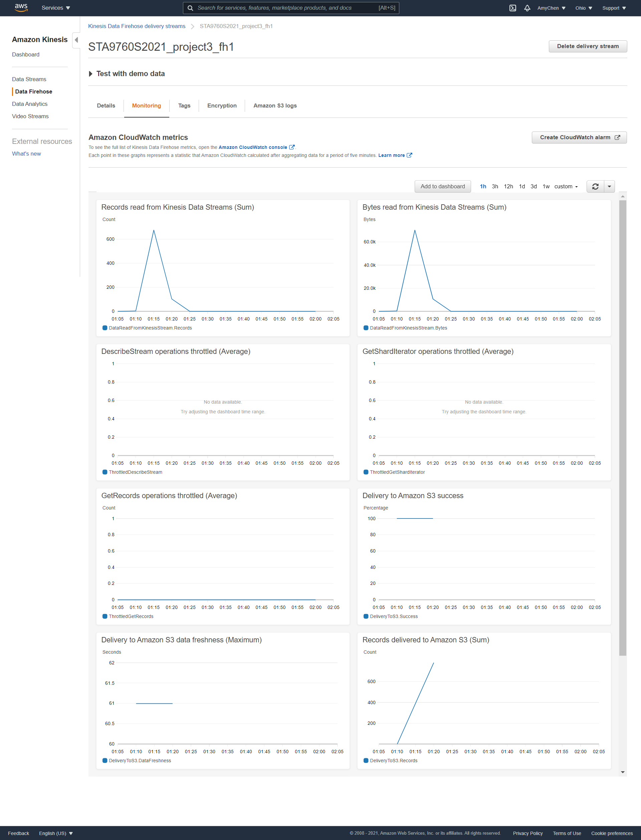Click the Learn more external link icon
Viewport: 641px width, 840px height.
tap(409, 155)
